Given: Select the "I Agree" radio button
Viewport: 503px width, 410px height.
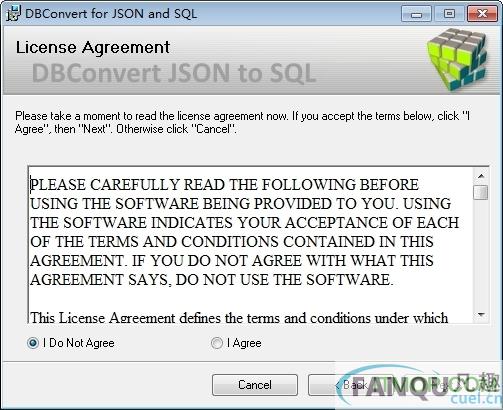Looking at the screenshot, I should [x=217, y=343].
